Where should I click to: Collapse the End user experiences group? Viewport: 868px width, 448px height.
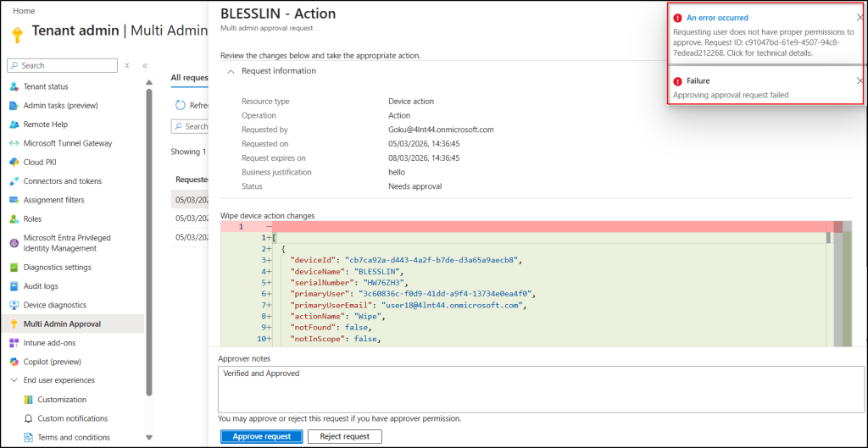14,380
